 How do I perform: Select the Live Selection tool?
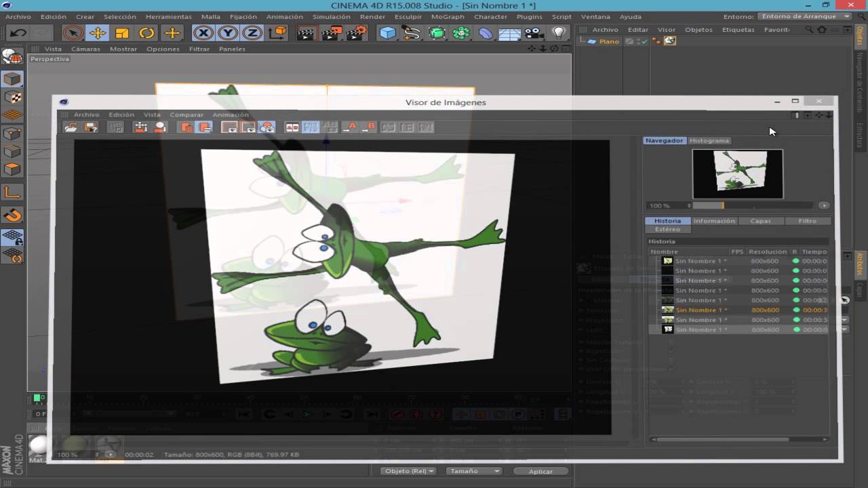(x=73, y=33)
